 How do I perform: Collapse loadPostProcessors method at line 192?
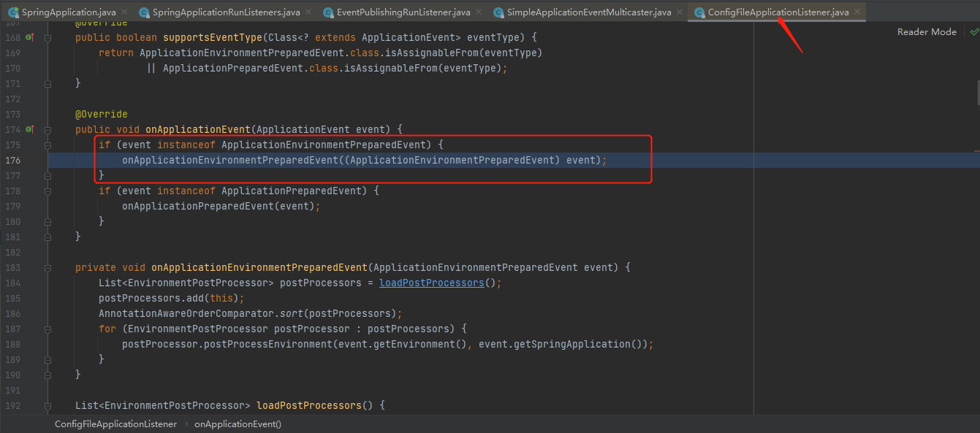[x=48, y=405]
